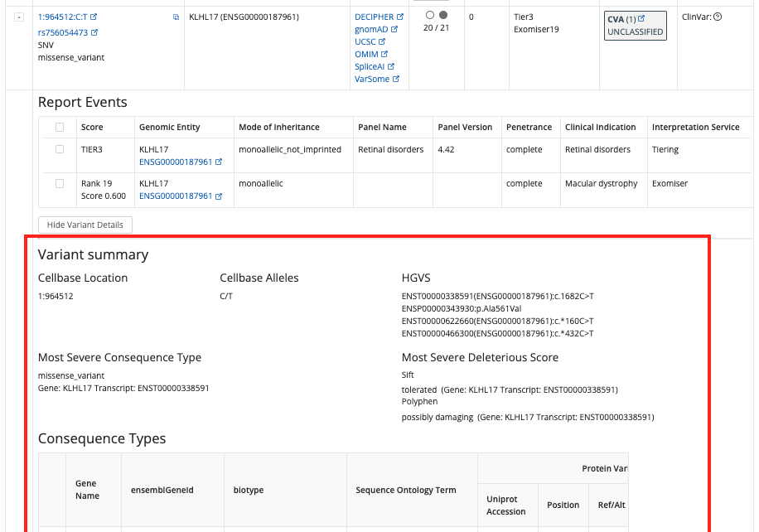Open ENSG00000187961 link in TIER3 row
Viewport: 759px width, 532px height.
(x=176, y=162)
